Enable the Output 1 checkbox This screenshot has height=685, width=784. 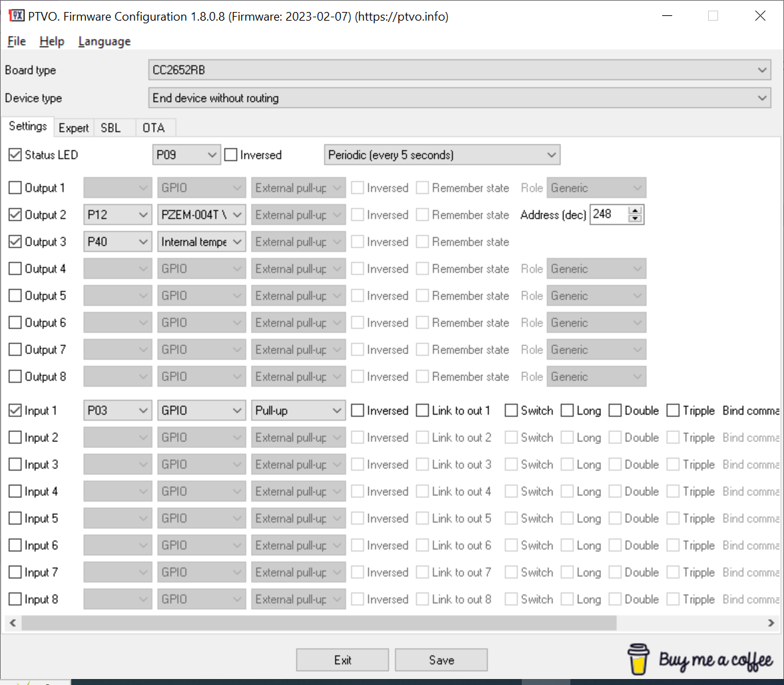coord(15,188)
